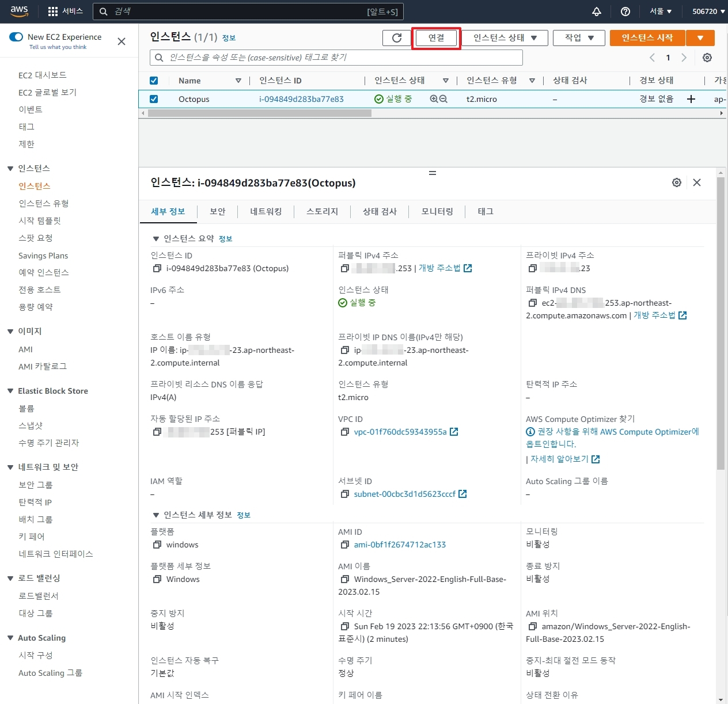Copy the auto-assigned IP address
This screenshot has width=728, height=704.
click(157, 432)
